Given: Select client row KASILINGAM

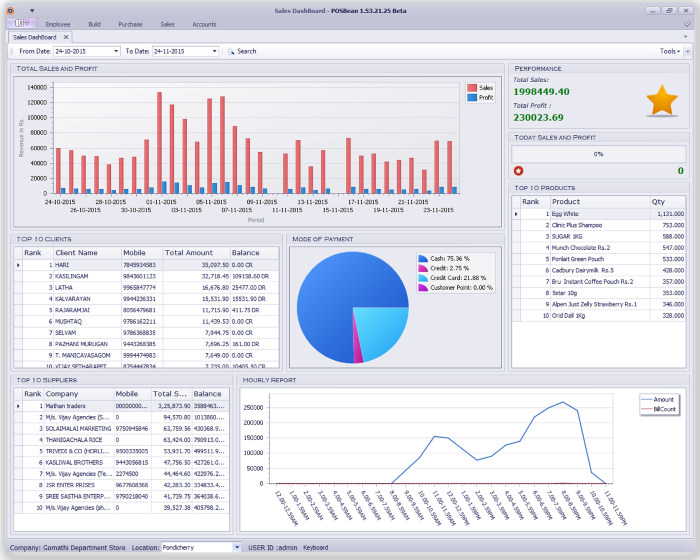Looking at the screenshot, I should 146,276.
